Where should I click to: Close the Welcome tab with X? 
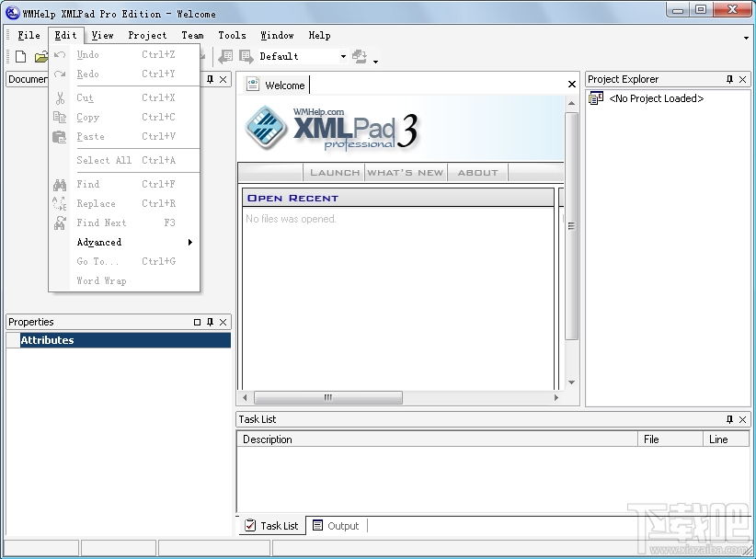click(x=572, y=85)
